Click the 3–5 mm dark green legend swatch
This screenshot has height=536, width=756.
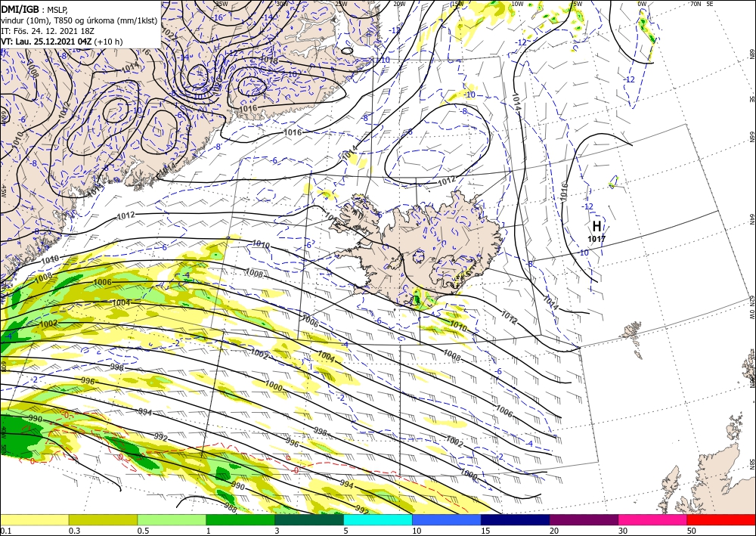[309, 519]
